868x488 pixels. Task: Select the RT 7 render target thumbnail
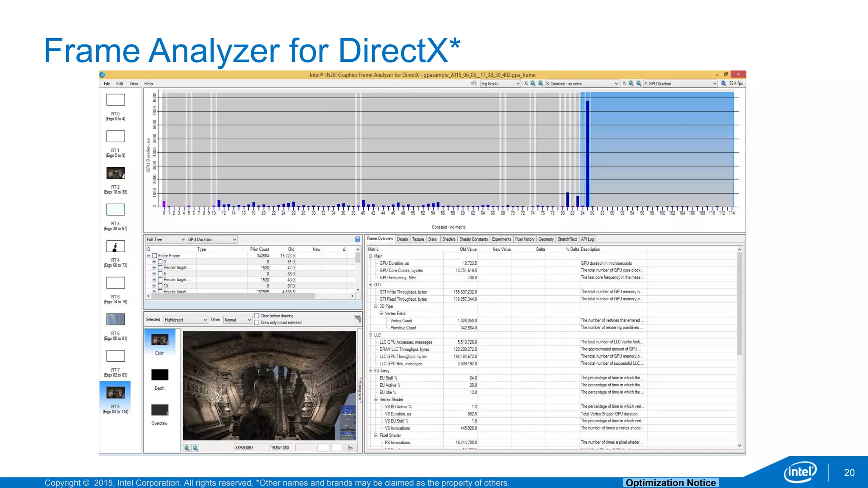115,356
